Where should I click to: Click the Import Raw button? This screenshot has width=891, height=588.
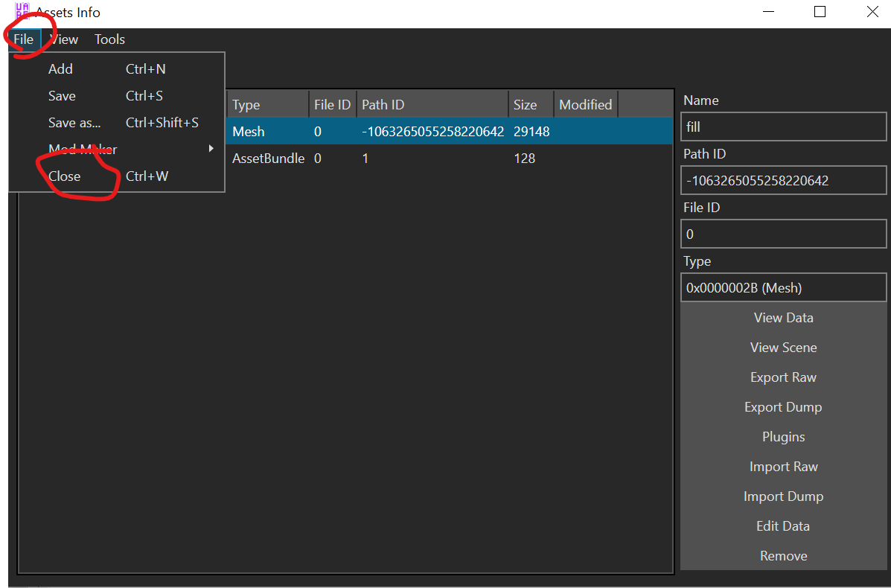tap(784, 467)
